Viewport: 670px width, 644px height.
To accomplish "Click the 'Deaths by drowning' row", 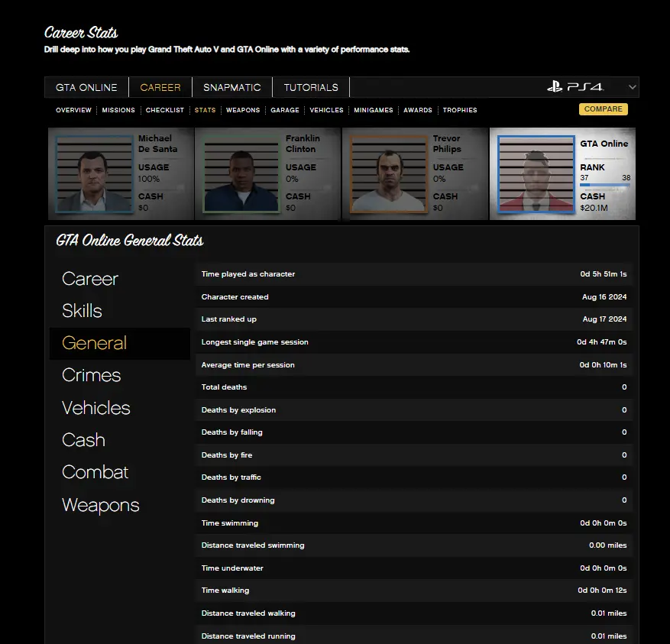I will [x=413, y=500].
